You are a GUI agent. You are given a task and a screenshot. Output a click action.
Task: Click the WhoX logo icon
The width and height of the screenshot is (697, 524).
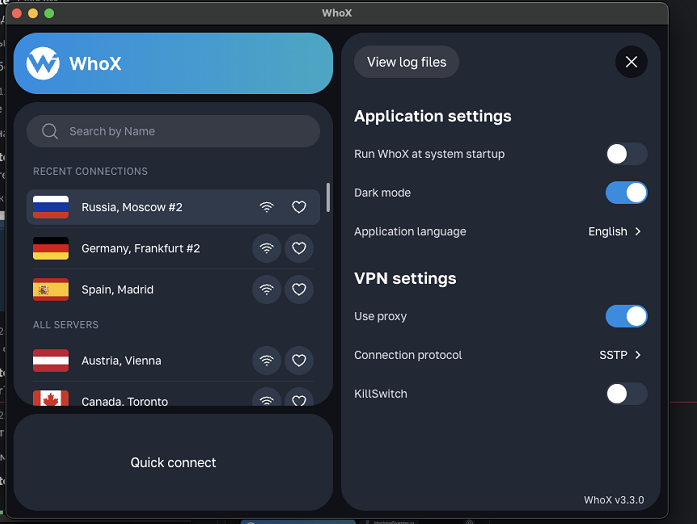pyautogui.click(x=43, y=64)
